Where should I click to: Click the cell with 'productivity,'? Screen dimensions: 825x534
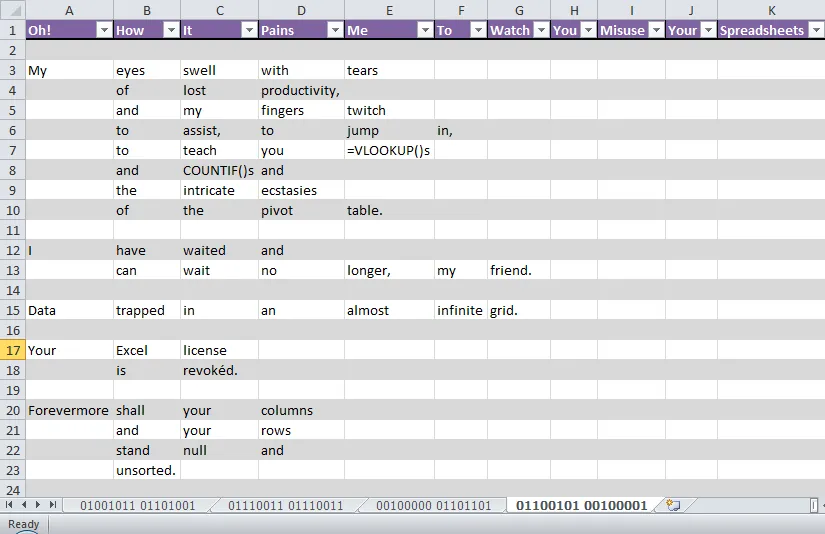(x=301, y=90)
